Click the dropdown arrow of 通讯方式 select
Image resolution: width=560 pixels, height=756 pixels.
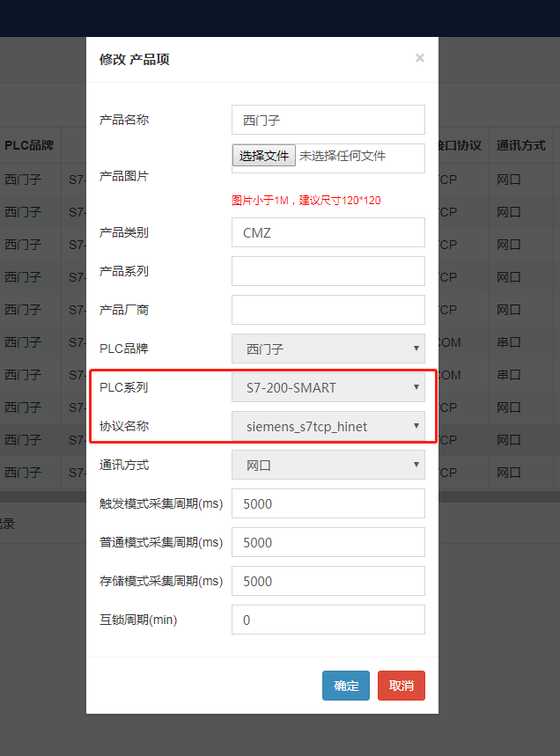click(x=416, y=465)
